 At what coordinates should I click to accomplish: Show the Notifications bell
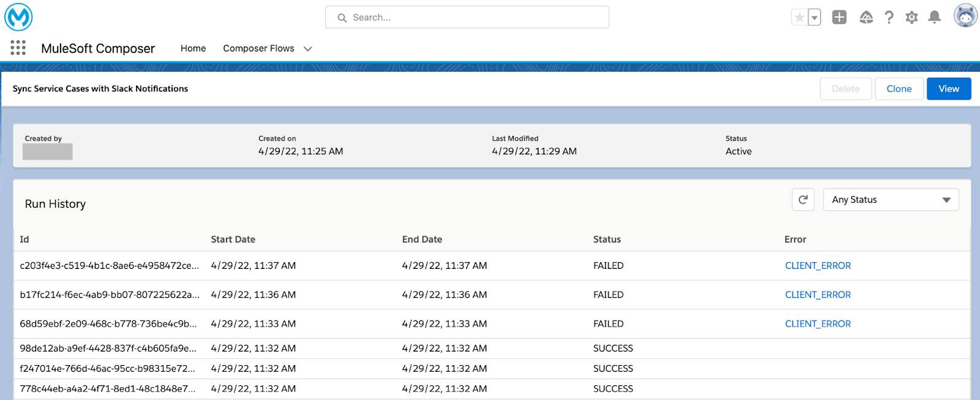tap(934, 17)
